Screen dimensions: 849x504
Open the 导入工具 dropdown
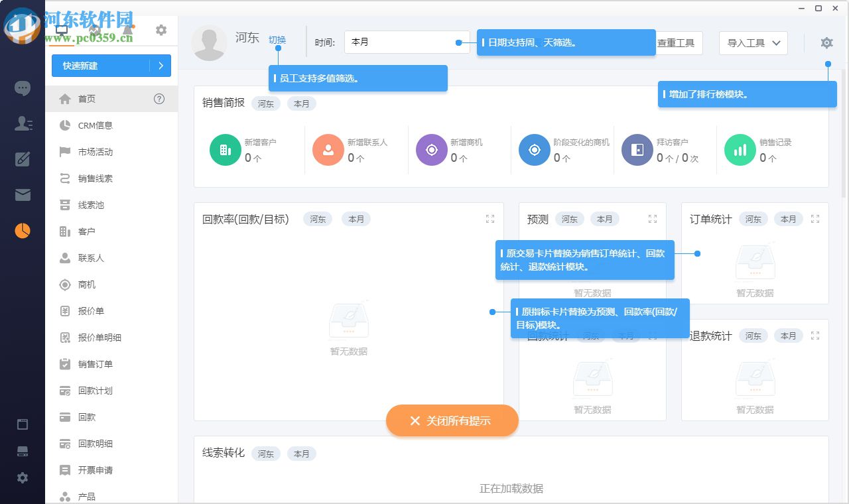coord(753,42)
